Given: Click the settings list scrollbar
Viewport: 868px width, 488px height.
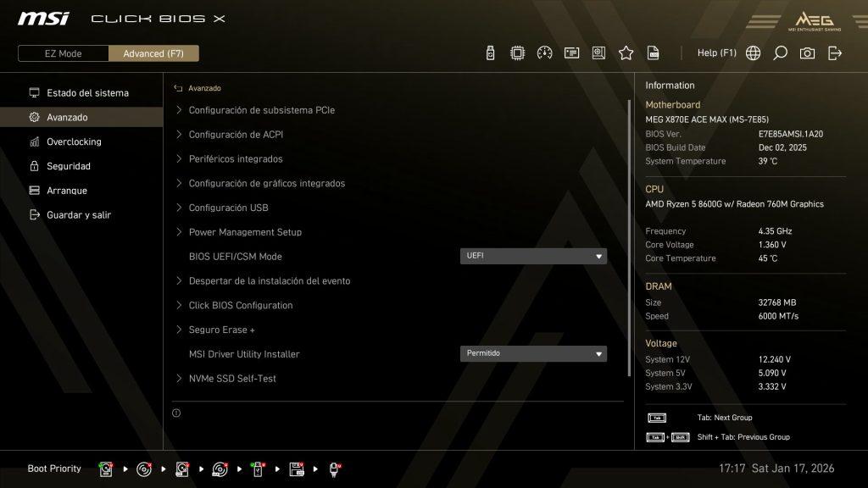Looking at the screenshot, I should tap(629, 238).
